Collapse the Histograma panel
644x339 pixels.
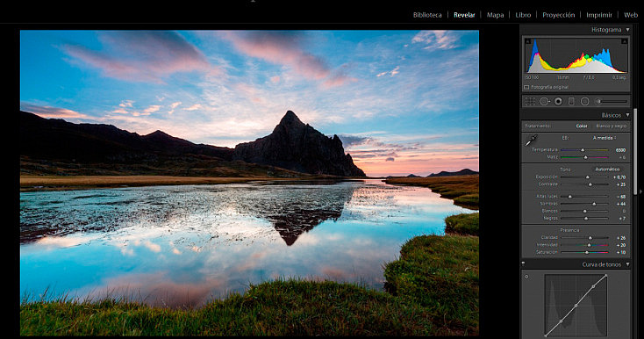tap(627, 30)
